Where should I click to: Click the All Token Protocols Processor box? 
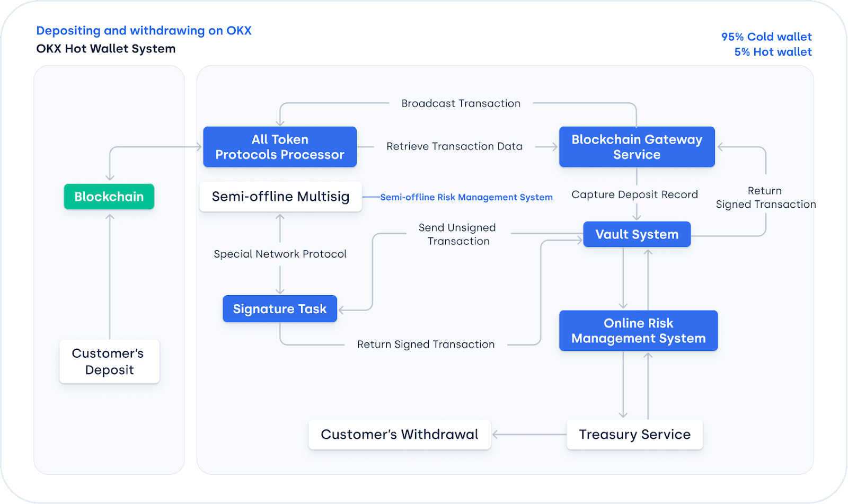click(280, 147)
